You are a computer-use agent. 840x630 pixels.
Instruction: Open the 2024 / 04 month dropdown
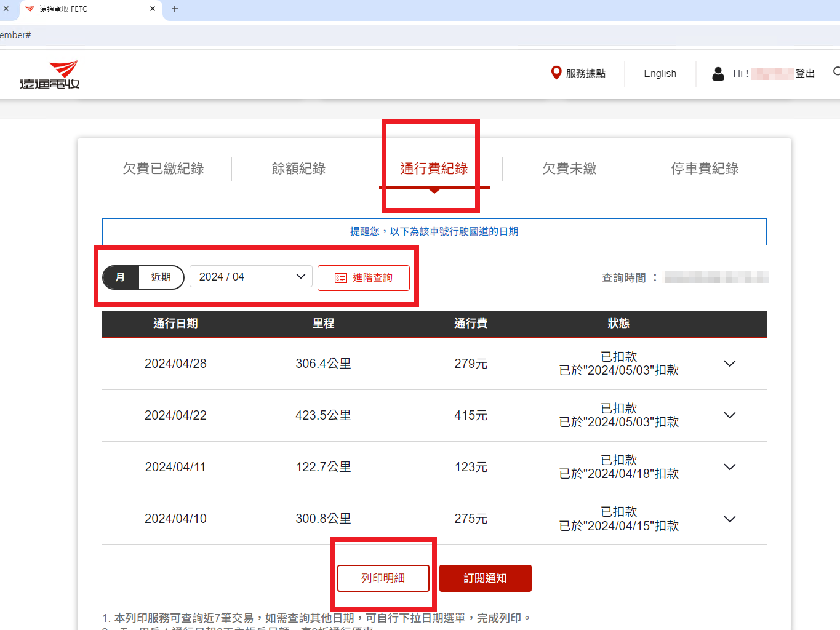coord(251,277)
